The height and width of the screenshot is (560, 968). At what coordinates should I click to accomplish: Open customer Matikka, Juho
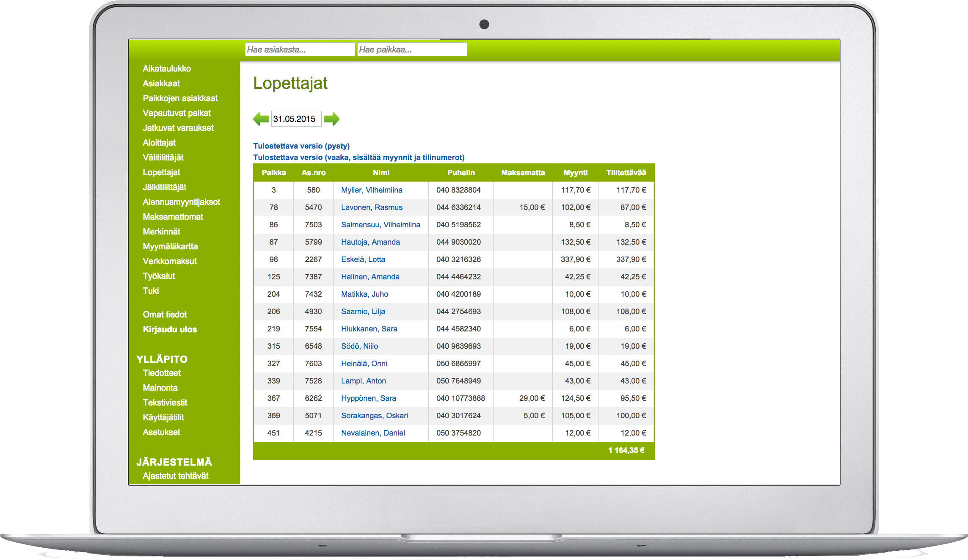click(x=364, y=294)
